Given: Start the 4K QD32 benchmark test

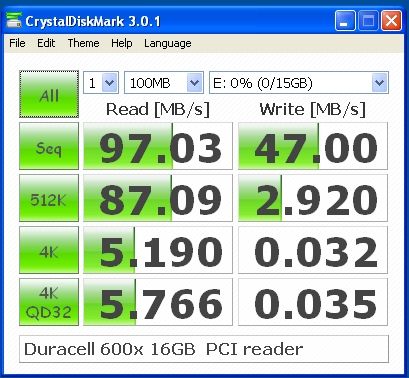Looking at the screenshot, I should [49, 302].
